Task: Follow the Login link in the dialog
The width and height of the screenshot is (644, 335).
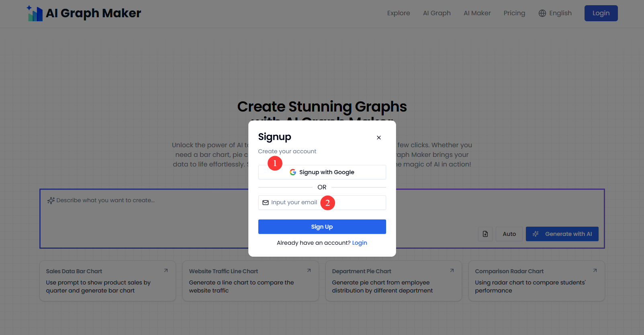Action: (x=360, y=243)
